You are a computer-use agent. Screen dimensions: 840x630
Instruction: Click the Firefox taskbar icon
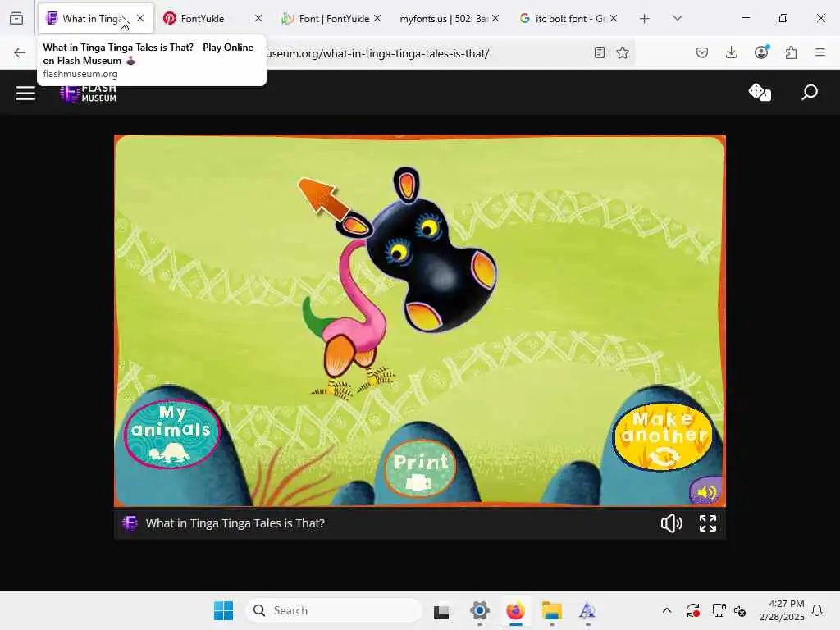coord(515,610)
